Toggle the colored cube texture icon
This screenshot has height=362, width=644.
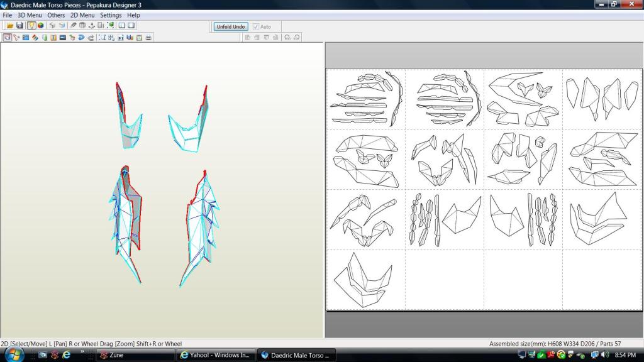[x=41, y=25]
